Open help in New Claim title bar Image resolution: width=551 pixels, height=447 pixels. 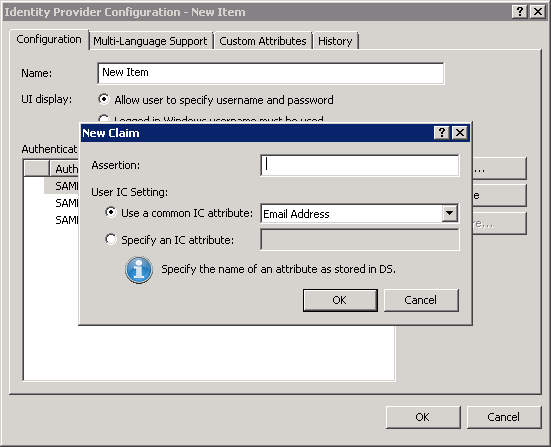(x=441, y=133)
